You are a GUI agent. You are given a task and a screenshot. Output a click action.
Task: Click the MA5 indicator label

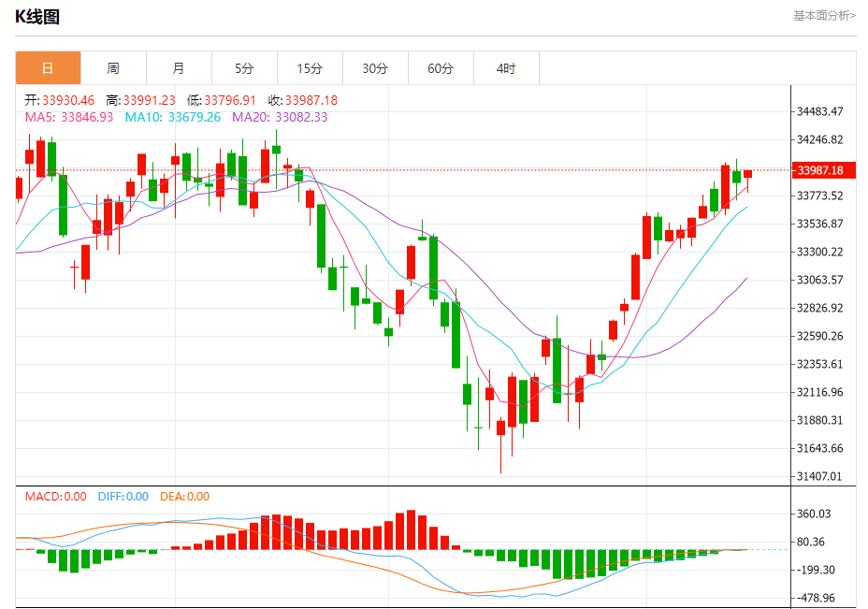click(x=68, y=117)
